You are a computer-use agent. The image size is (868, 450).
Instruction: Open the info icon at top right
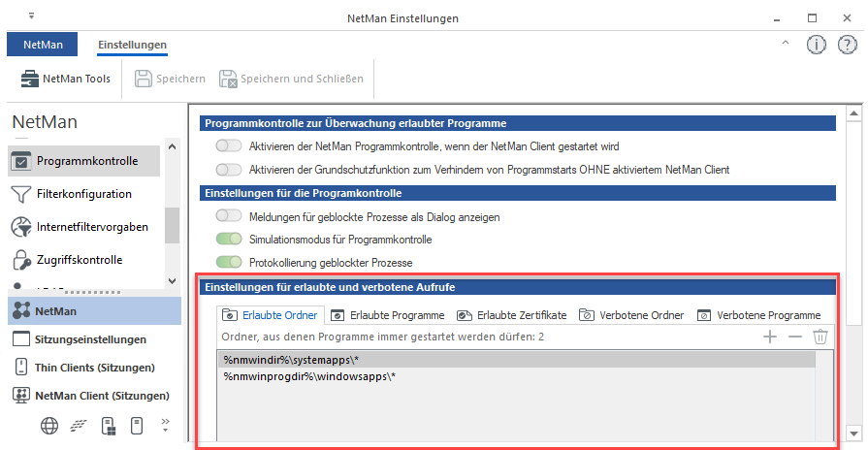pyautogui.click(x=816, y=45)
